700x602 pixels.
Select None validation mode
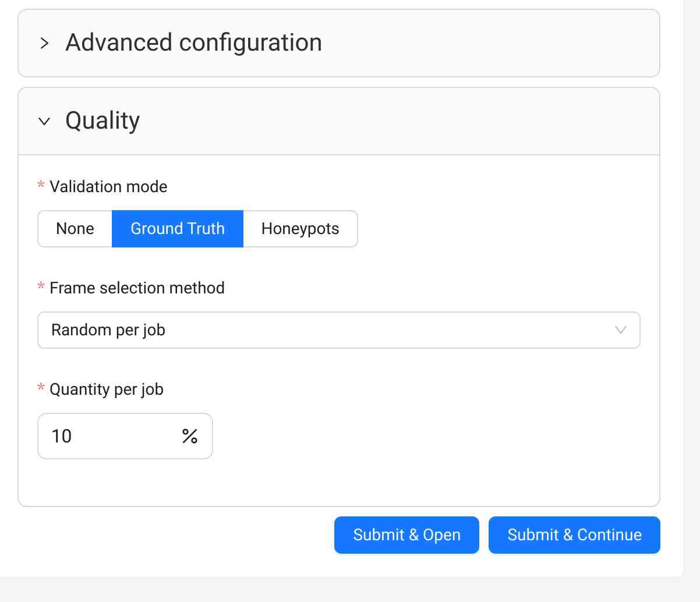tap(75, 228)
